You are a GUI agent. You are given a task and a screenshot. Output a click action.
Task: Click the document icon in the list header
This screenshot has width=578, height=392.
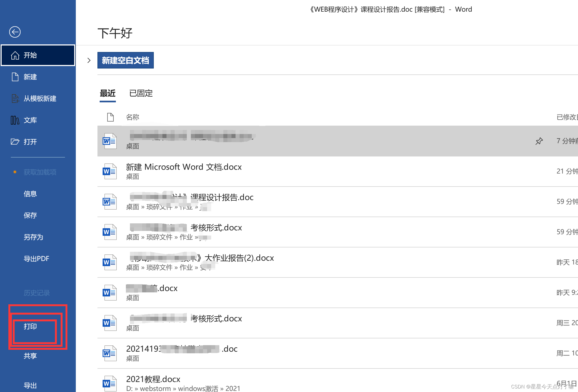[110, 117]
